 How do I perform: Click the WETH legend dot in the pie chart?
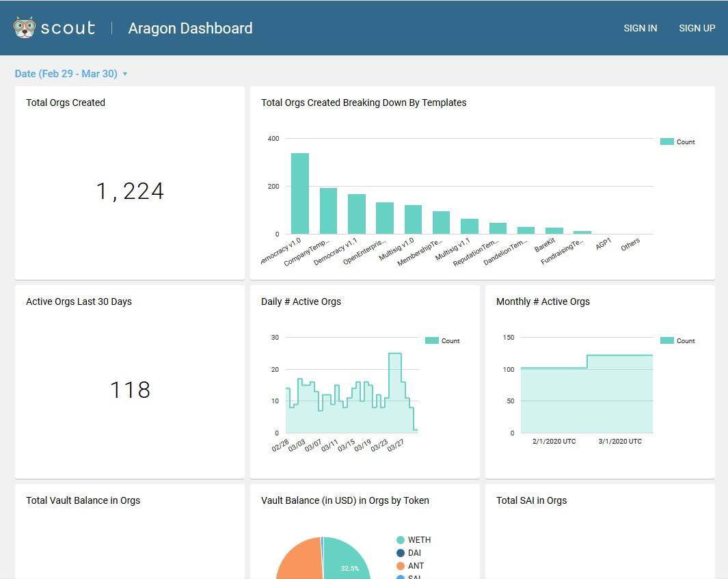400,539
